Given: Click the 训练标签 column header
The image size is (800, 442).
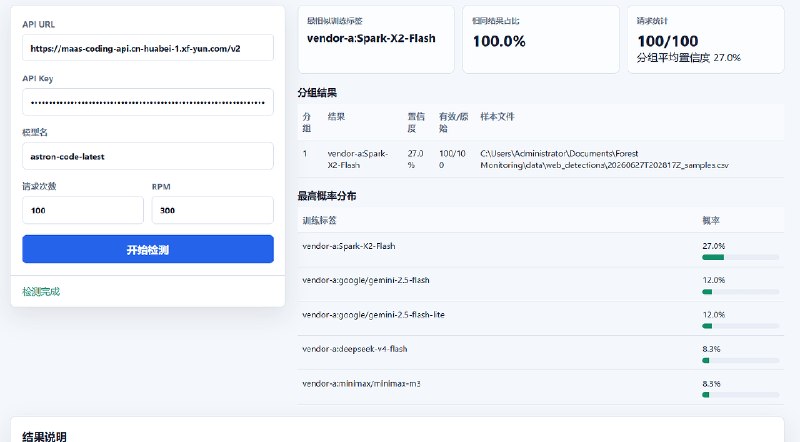Looking at the screenshot, I should [x=319, y=220].
